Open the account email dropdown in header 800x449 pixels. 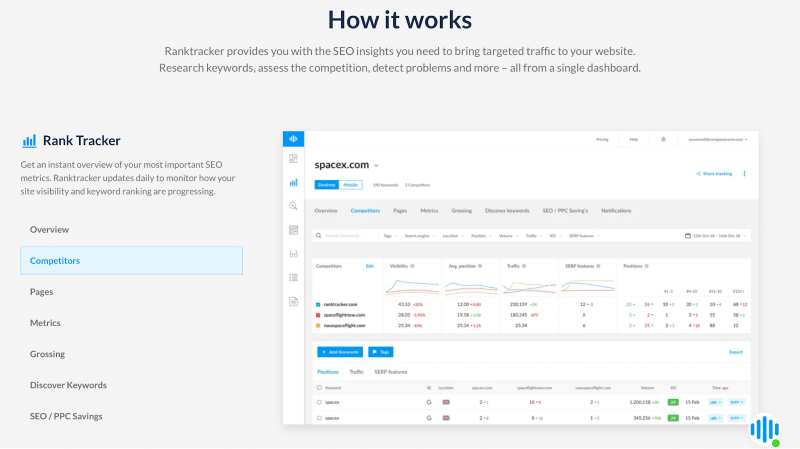(718, 139)
